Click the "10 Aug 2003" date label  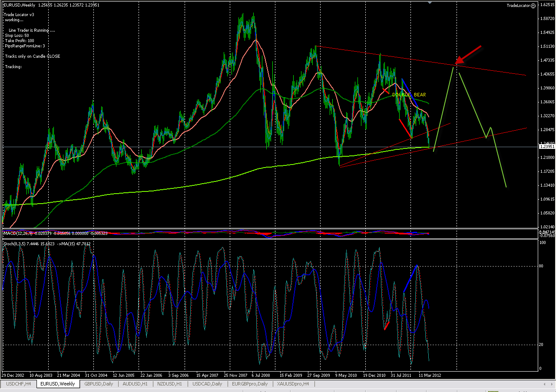(x=41, y=375)
